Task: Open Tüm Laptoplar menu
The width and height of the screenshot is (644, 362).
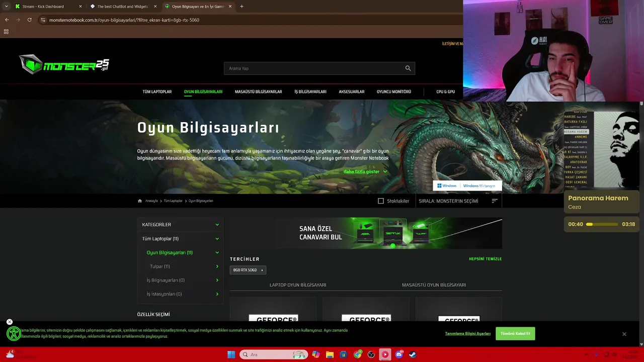Action: [x=157, y=92]
